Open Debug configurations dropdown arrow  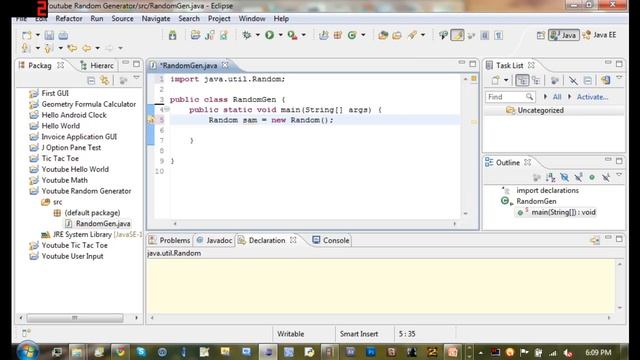tap(258, 35)
